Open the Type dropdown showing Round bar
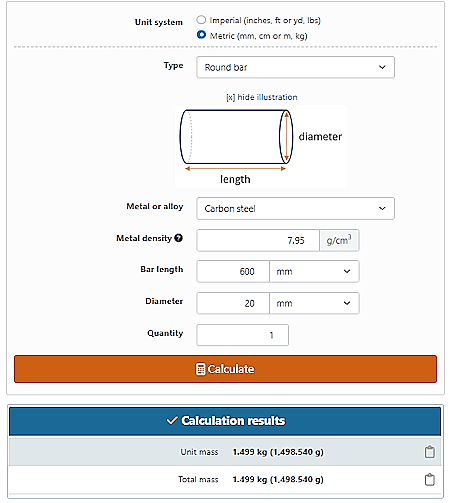 pos(295,67)
